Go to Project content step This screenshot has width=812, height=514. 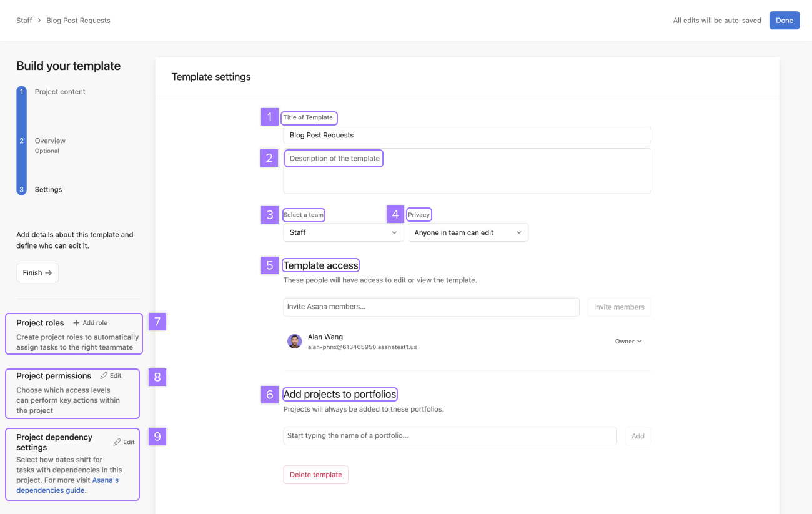(60, 92)
